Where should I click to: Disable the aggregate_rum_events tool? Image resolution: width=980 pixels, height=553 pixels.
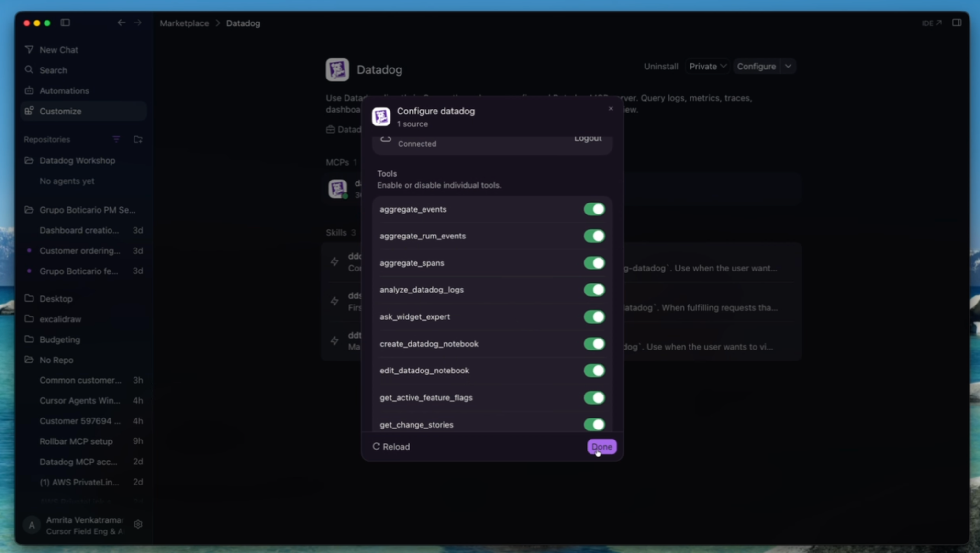coord(594,236)
